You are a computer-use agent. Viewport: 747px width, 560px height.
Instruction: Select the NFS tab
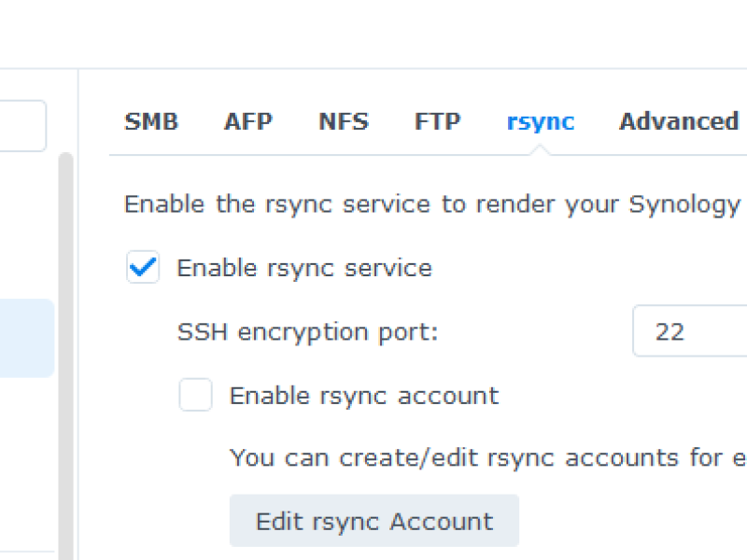344,121
